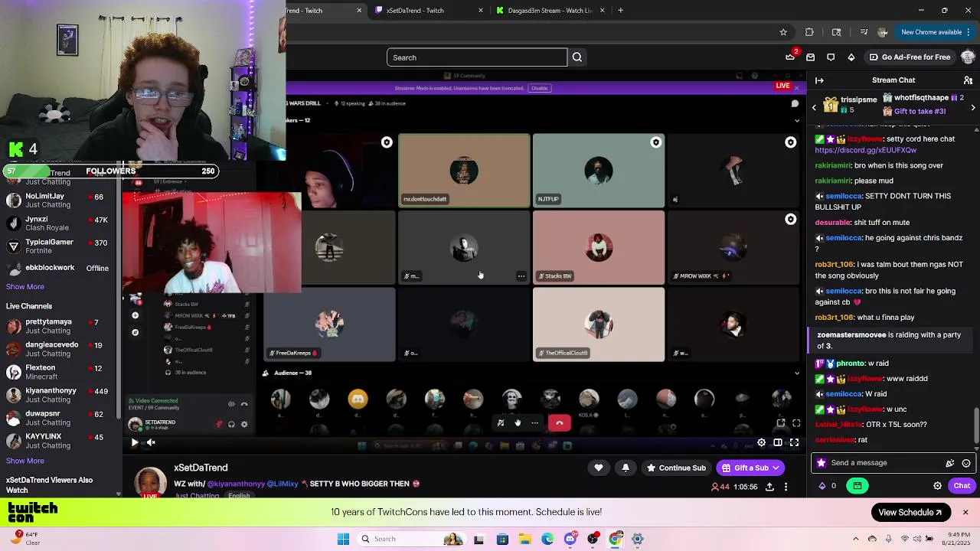Click the Windows taskbar Search box
This screenshot has height=551, width=980.
[x=413, y=540]
